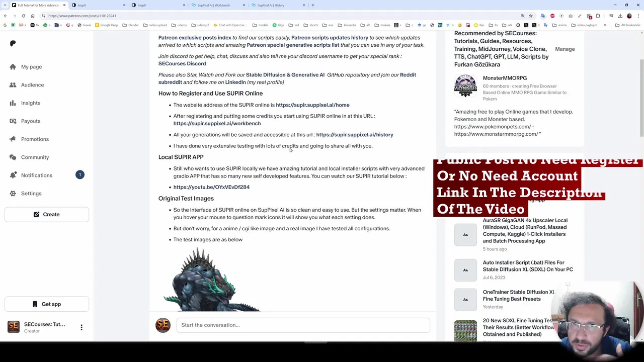Open Community section
Image resolution: width=644 pixels, height=362 pixels.
click(35, 157)
